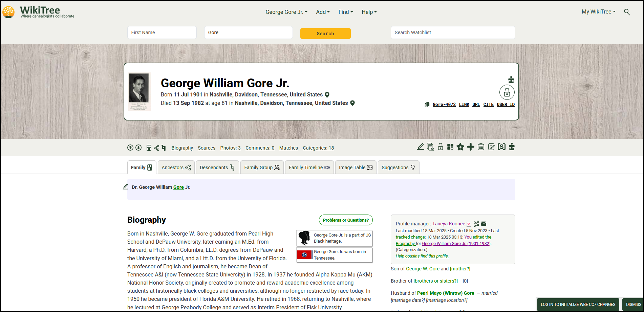
Task: Click the plus add icon in toolbar
Action: tap(471, 147)
